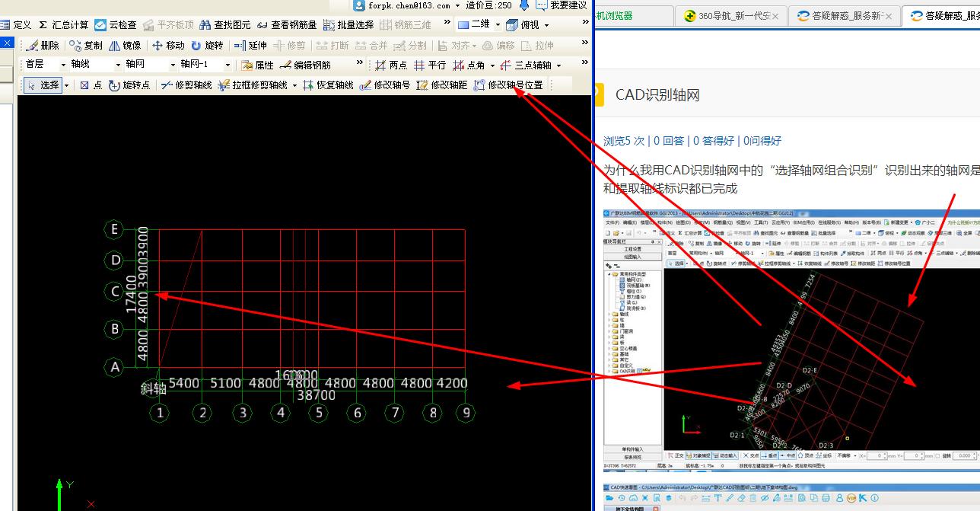
Task: Click 修改轴号 modify axis number
Action: pos(385,85)
